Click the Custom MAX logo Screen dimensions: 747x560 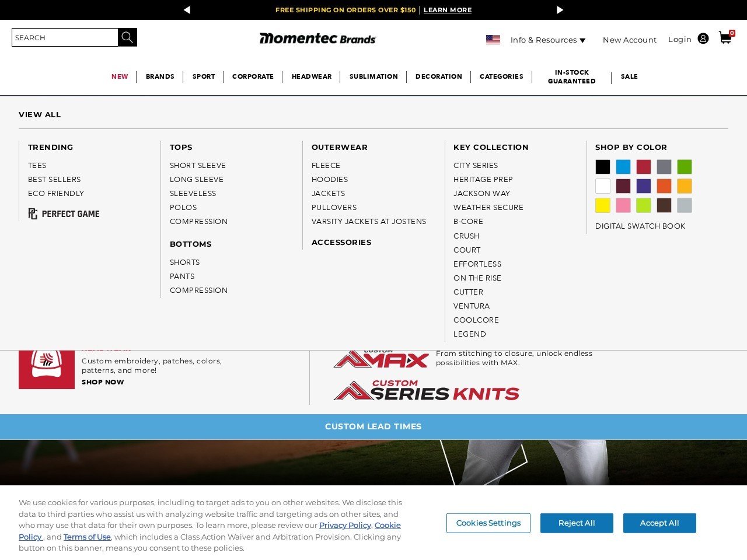point(381,359)
